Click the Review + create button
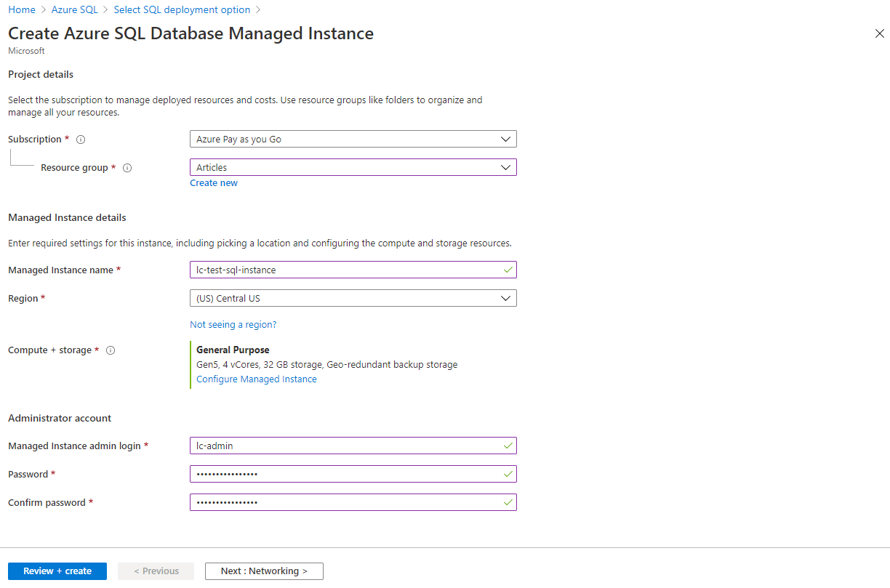 (57, 571)
